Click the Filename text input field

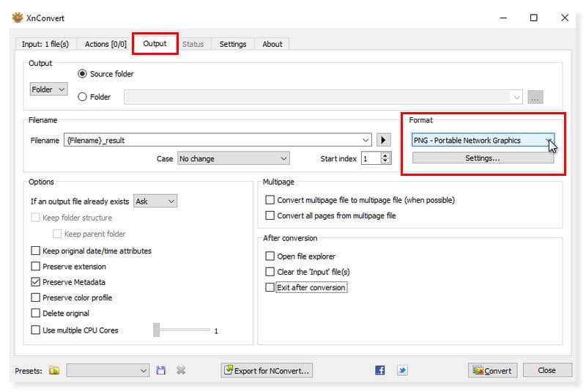217,141
